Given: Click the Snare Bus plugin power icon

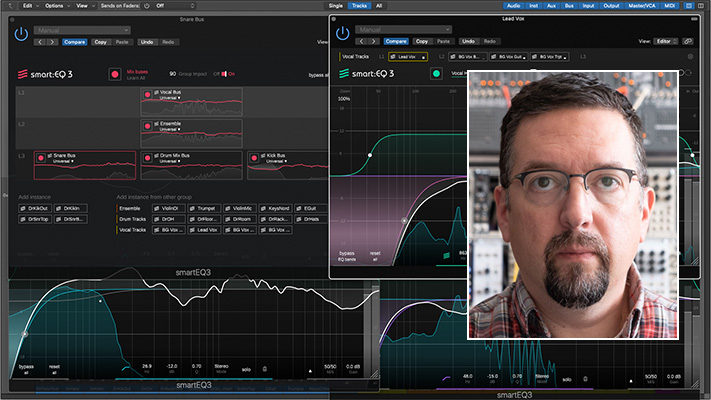Looking at the screenshot, I should click(22, 33).
